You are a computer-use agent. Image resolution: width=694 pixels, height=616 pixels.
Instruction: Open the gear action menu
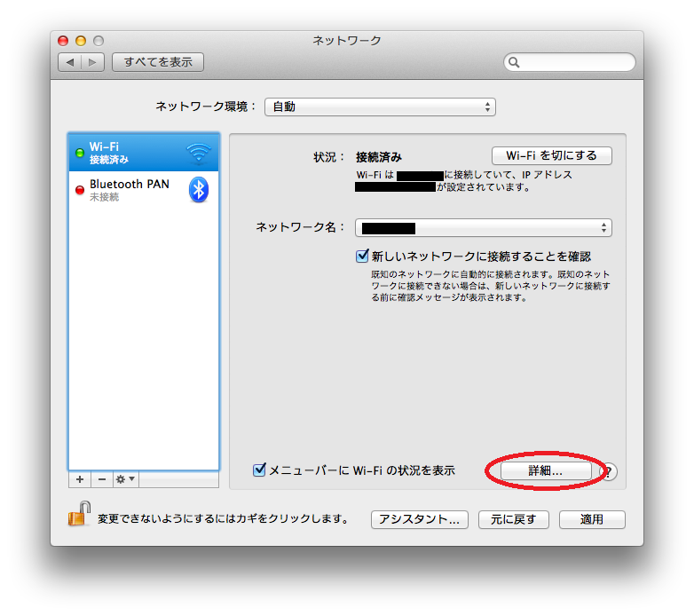pyautogui.click(x=126, y=479)
